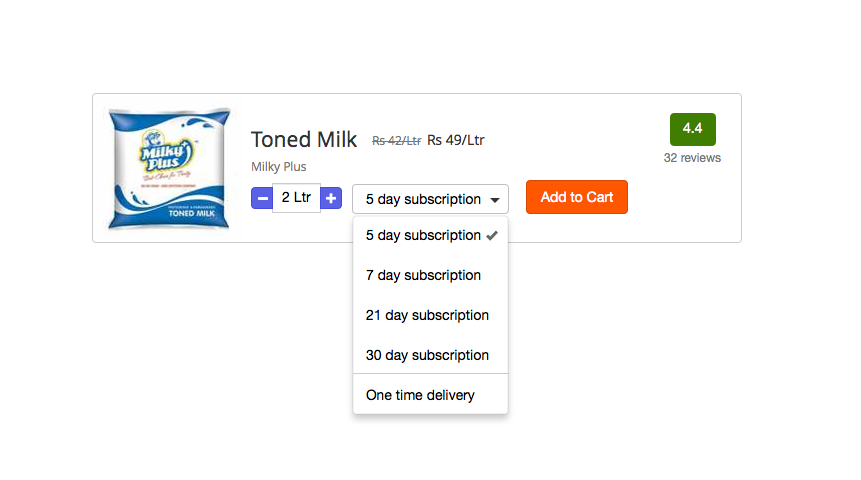
Task: Click the struck-through Rs 42/Ltr price
Action: click(396, 141)
